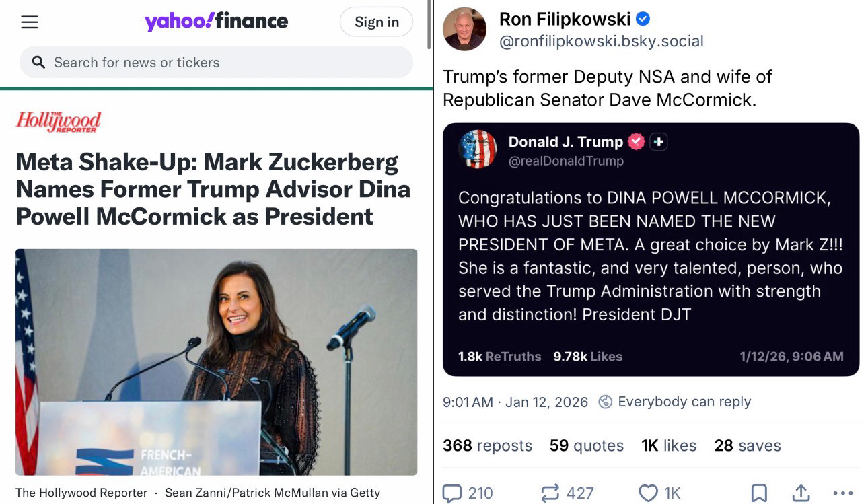
Task: Tap the share upload icon
Action: [x=801, y=493]
